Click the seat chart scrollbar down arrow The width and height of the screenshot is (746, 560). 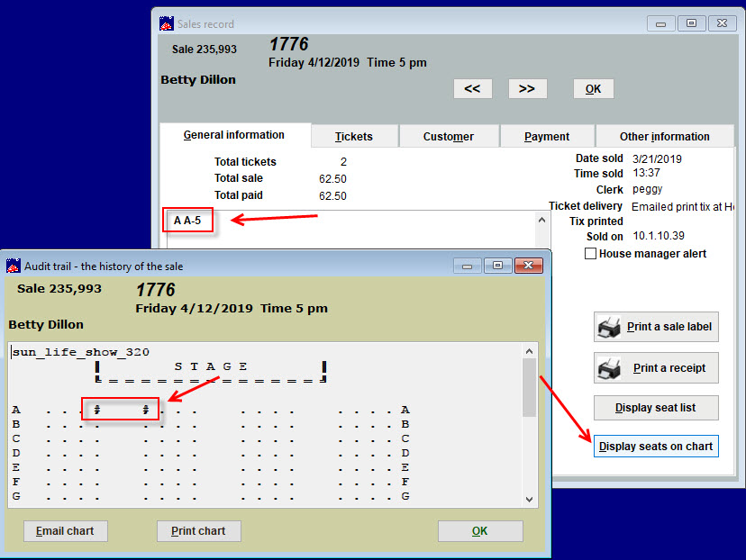530,499
